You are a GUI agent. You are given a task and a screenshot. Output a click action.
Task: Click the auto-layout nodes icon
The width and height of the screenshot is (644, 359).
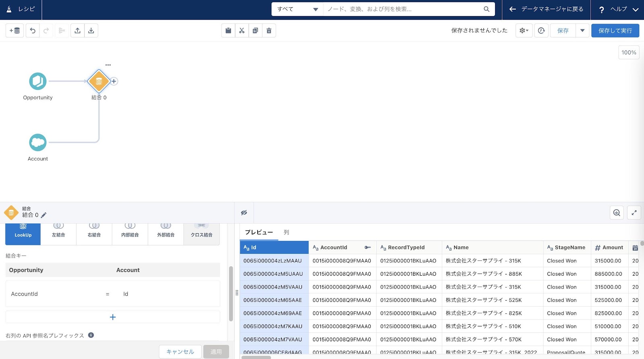click(62, 31)
